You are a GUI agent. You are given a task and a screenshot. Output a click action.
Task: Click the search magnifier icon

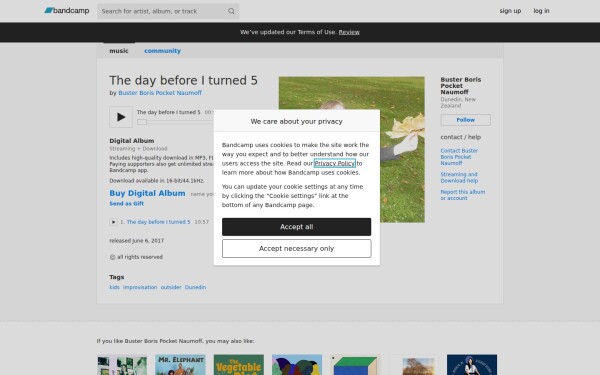click(x=231, y=11)
